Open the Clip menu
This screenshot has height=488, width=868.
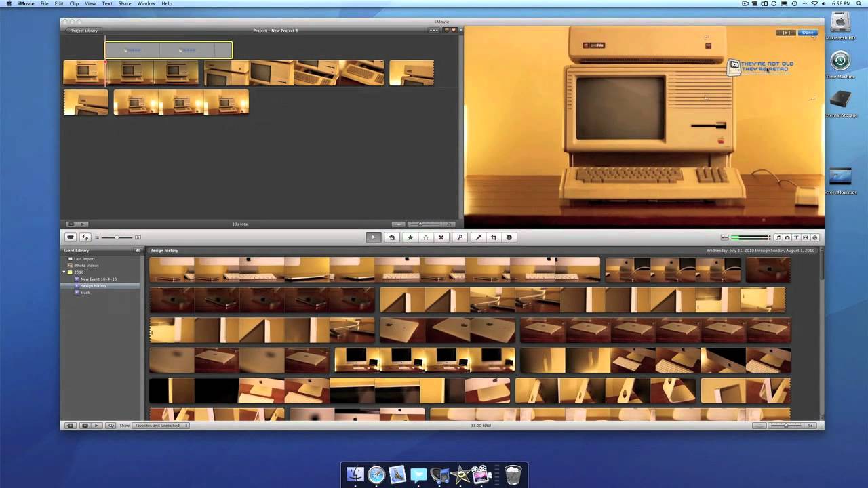74,4
